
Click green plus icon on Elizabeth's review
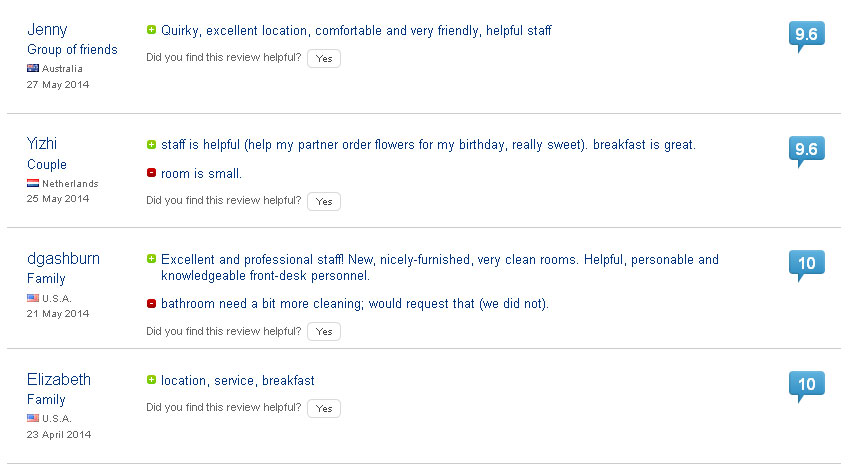151,380
